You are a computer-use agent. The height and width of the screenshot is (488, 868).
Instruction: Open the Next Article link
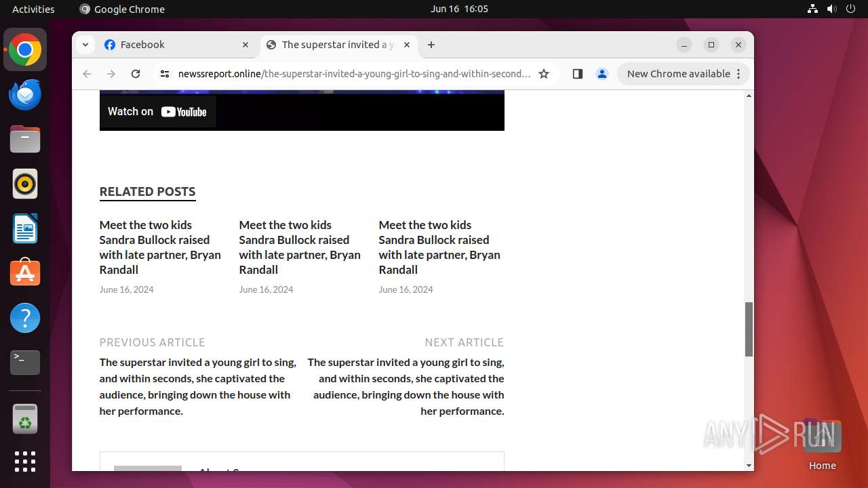point(406,386)
